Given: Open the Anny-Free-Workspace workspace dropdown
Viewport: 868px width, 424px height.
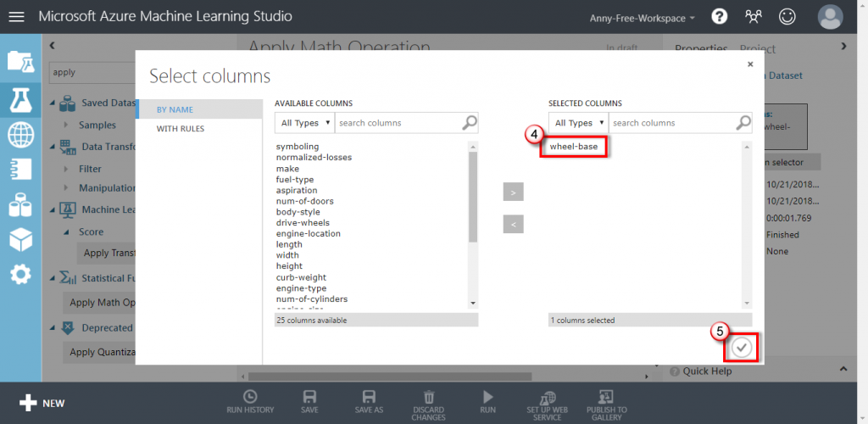Looking at the screenshot, I should pyautogui.click(x=643, y=18).
